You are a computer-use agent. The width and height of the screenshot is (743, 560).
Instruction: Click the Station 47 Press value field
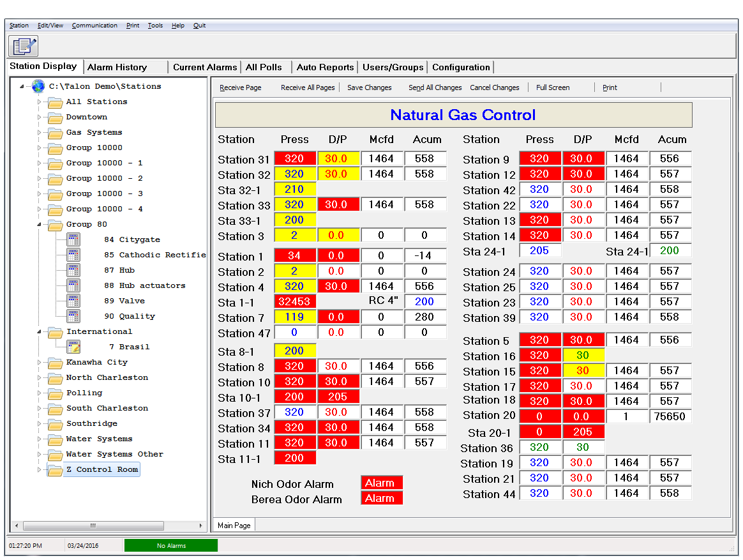(295, 333)
